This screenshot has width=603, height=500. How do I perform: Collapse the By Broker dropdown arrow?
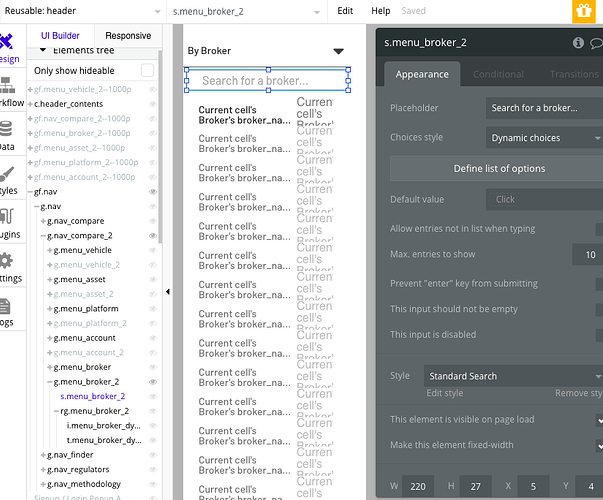pos(338,51)
